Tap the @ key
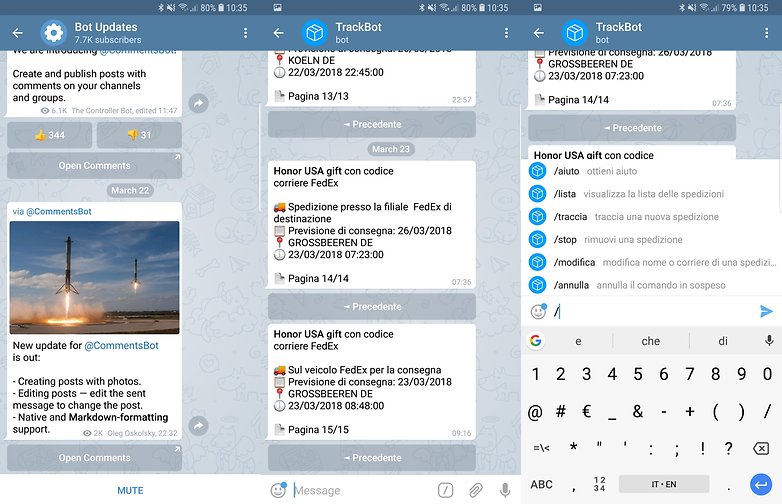This screenshot has width=782, height=504. tap(535, 412)
